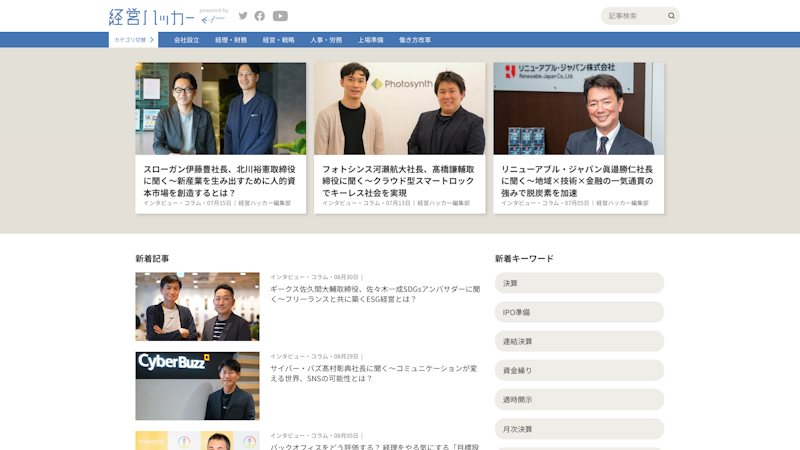Viewport: 800px width, 450px height.
Task: Open the YouTube icon in header
Action: [280, 16]
